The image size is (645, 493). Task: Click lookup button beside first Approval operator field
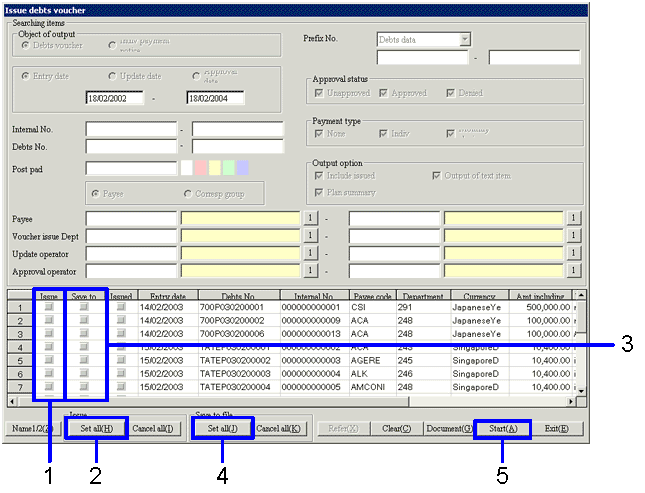tap(310, 271)
